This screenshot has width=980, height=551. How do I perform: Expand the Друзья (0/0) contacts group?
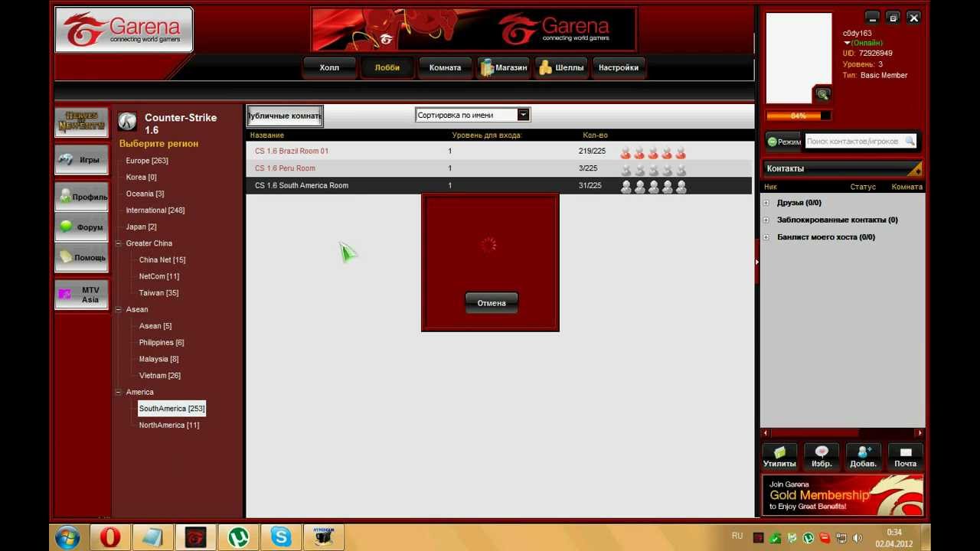pos(766,203)
